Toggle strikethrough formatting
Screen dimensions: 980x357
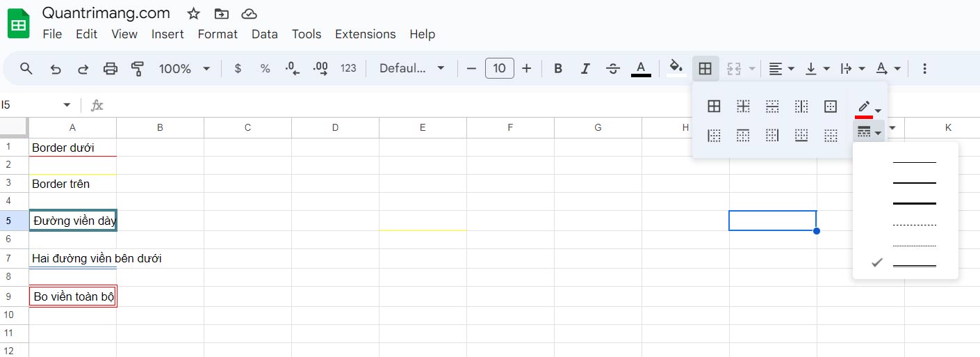click(x=613, y=68)
